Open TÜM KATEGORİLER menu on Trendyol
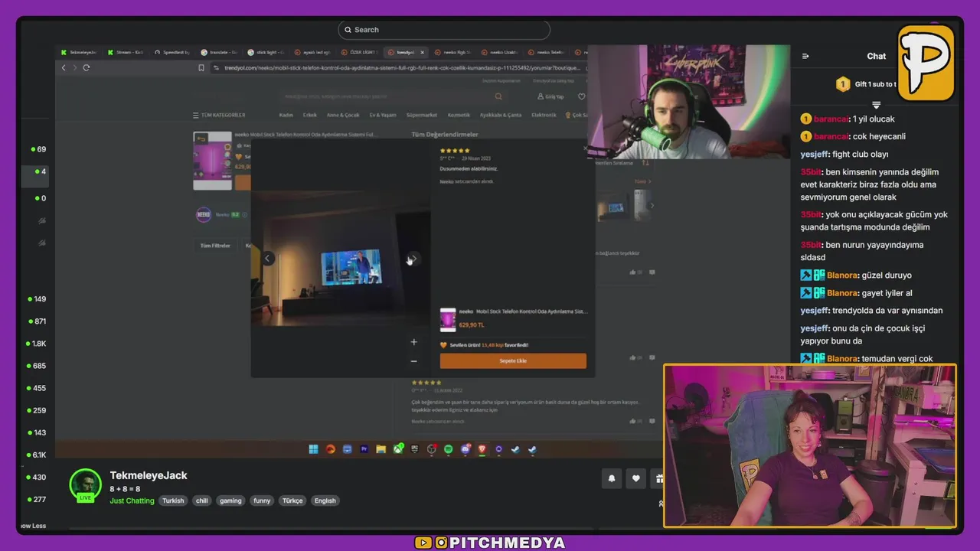The height and width of the screenshot is (551, 980). point(219,115)
